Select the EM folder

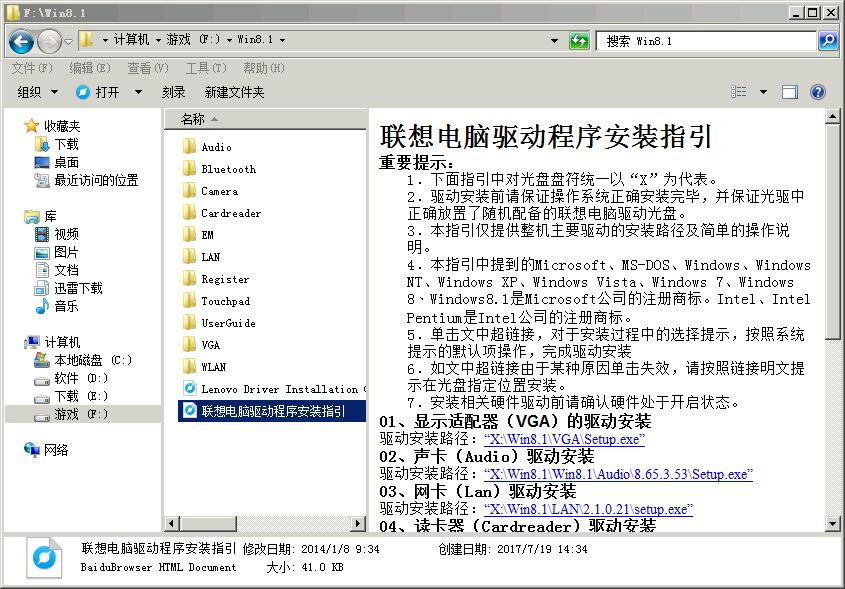point(199,235)
